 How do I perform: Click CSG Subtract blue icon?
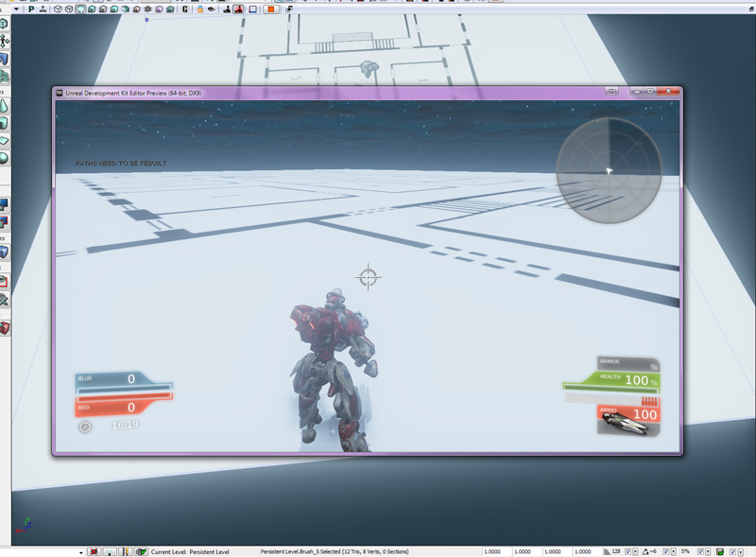[4, 204]
